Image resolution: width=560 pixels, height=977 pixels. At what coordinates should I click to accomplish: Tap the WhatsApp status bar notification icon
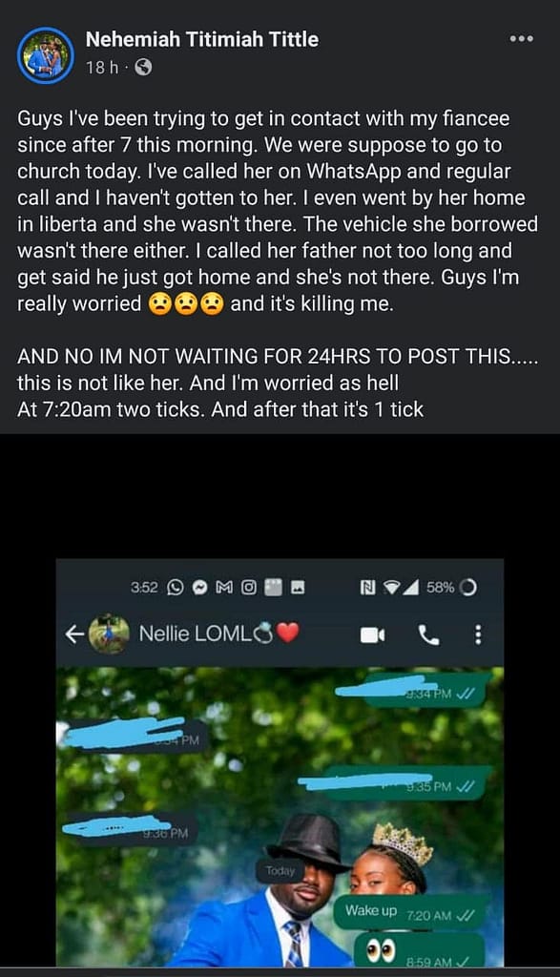[176, 587]
